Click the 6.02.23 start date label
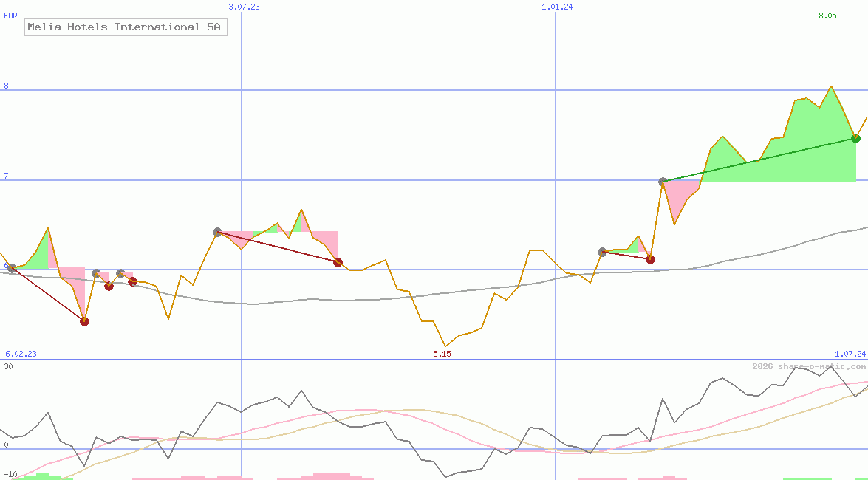Image resolution: width=868 pixels, height=480 pixels. pyautogui.click(x=21, y=354)
